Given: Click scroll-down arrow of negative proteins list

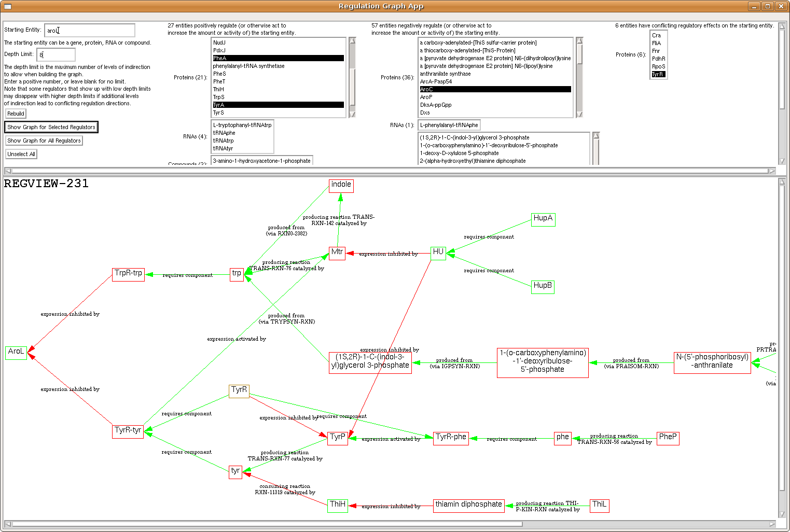Looking at the screenshot, I should pyautogui.click(x=580, y=114).
